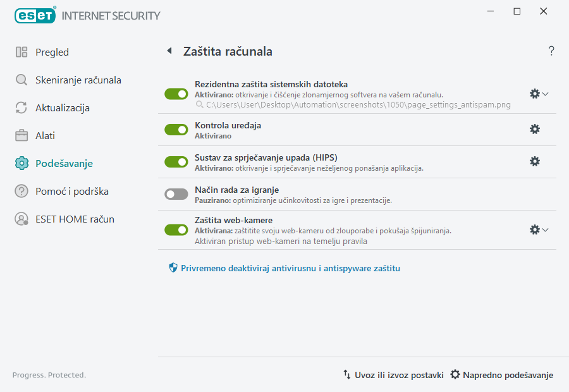Click the HIPS settings gear icon
The image size is (569, 392).
535,161
